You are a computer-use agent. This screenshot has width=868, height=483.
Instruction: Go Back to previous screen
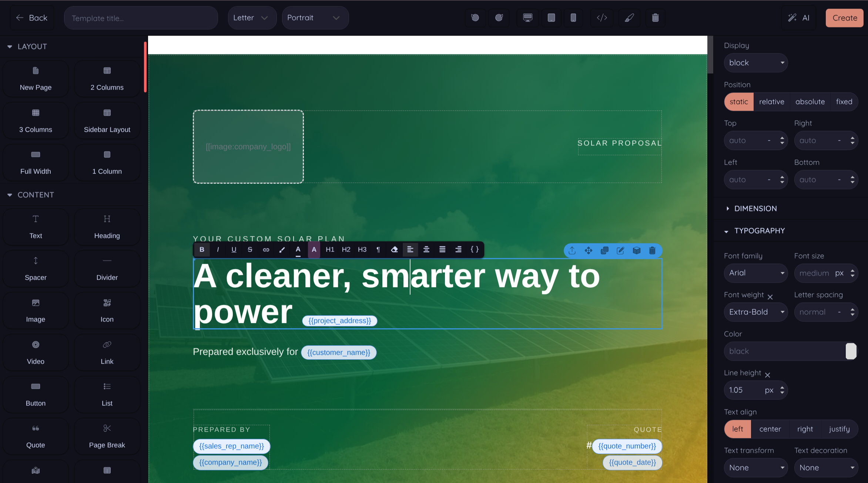(32, 18)
